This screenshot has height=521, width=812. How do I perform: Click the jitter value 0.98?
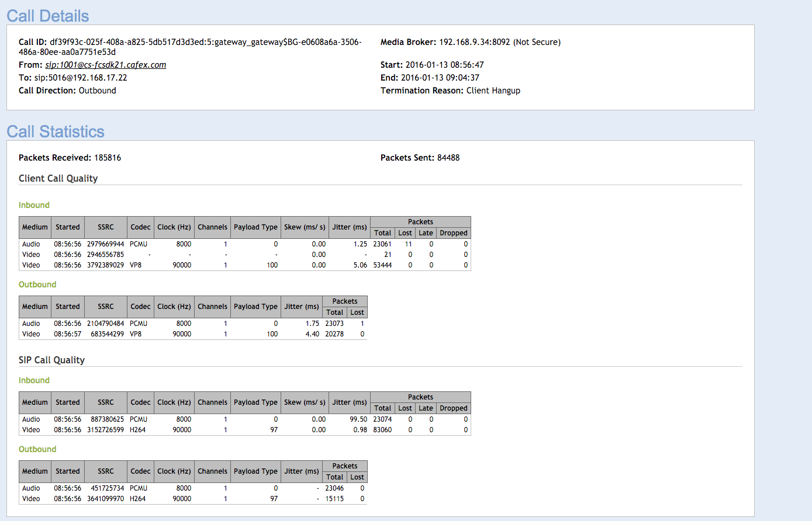[x=360, y=430]
